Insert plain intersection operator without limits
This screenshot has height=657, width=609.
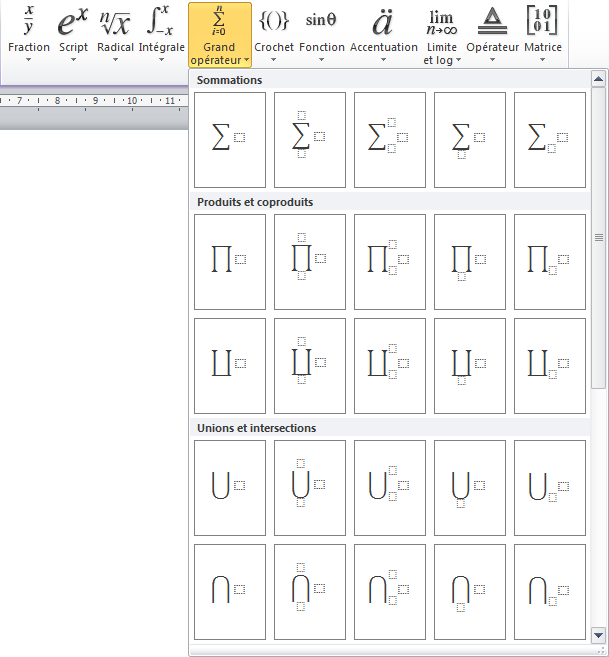coord(230,592)
